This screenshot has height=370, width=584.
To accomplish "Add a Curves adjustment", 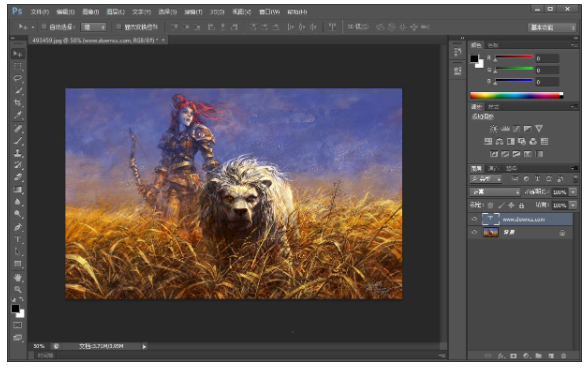I will (x=516, y=129).
